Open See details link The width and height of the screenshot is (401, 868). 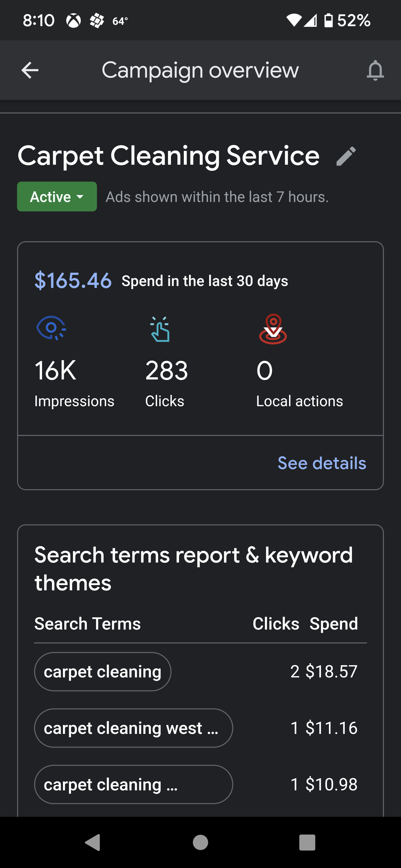tap(322, 463)
